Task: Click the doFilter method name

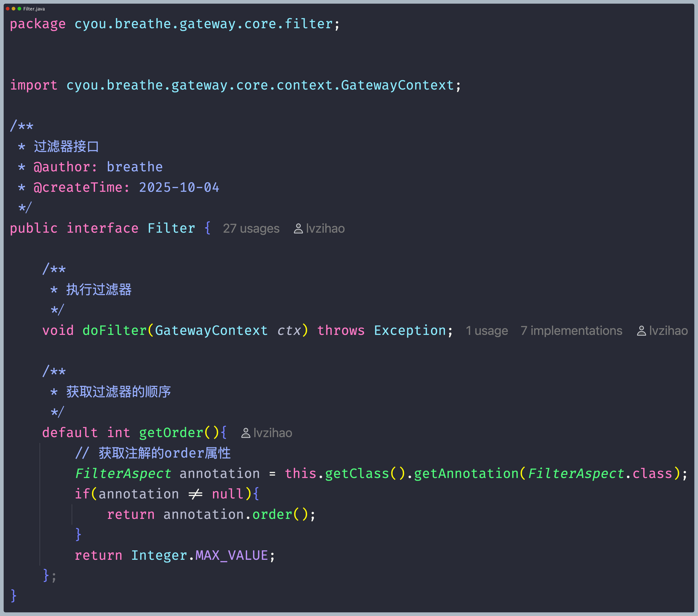Action: (x=114, y=331)
